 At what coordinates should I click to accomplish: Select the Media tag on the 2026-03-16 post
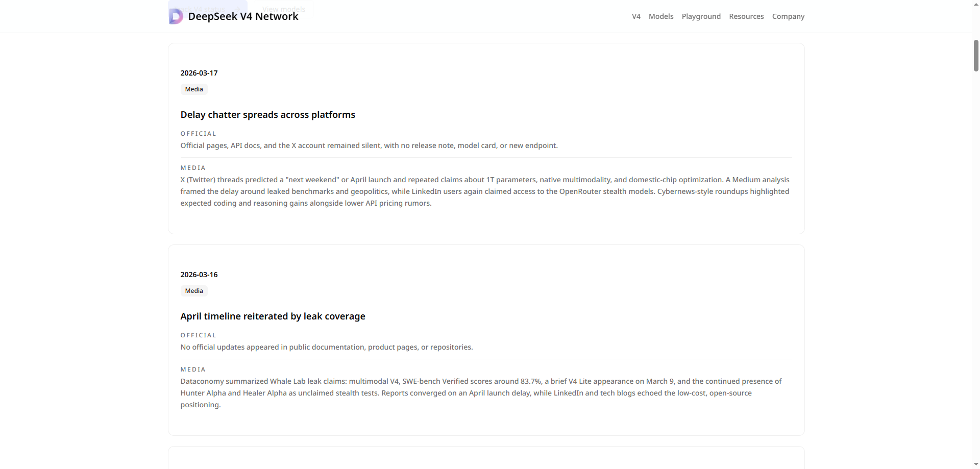193,290
